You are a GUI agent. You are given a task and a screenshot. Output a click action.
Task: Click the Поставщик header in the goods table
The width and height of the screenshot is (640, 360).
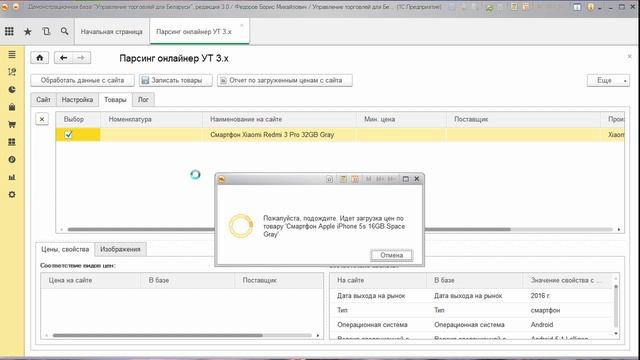524,119
